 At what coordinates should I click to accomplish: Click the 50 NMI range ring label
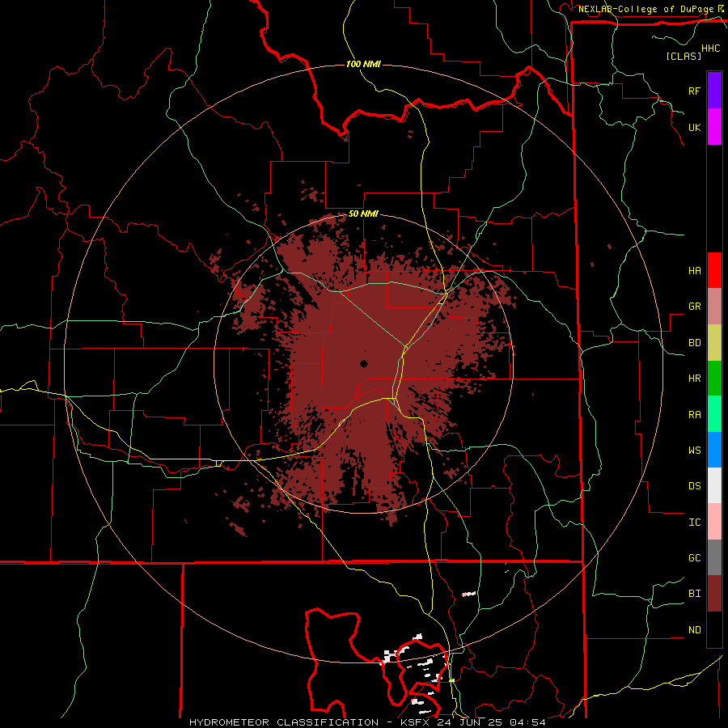click(363, 214)
